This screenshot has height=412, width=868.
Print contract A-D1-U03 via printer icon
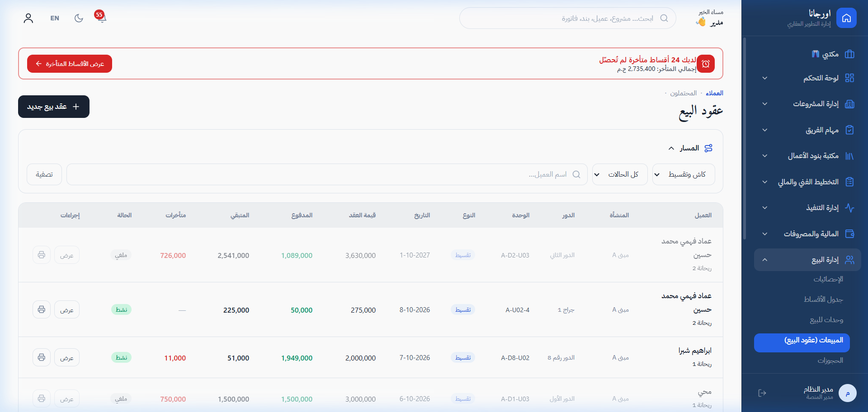(42, 398)
